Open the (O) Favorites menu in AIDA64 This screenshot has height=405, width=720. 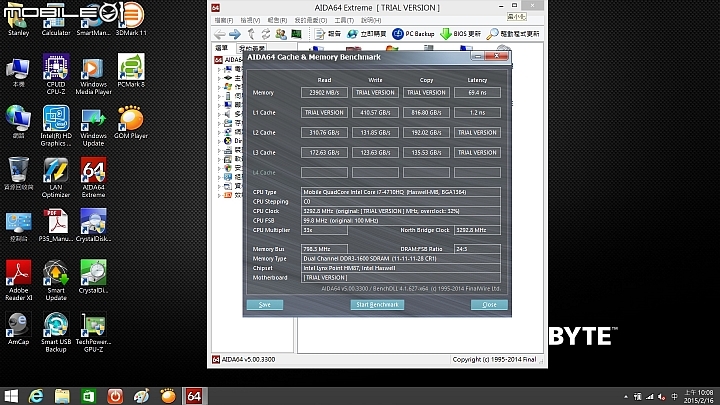click(x=310, y=20)
